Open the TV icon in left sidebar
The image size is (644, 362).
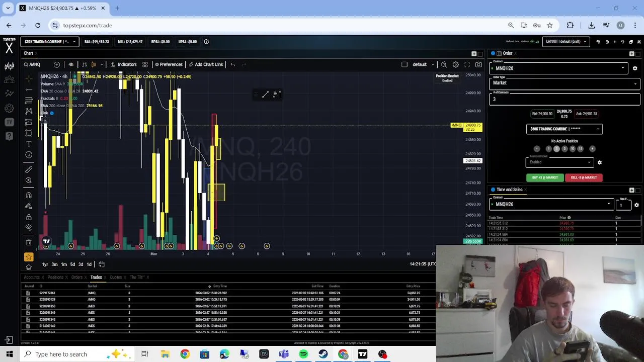tap(9, 122)
